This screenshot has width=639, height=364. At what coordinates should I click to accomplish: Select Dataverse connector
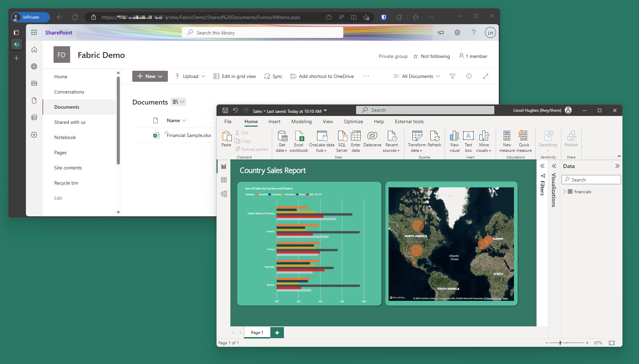click(x=372, y=139)
